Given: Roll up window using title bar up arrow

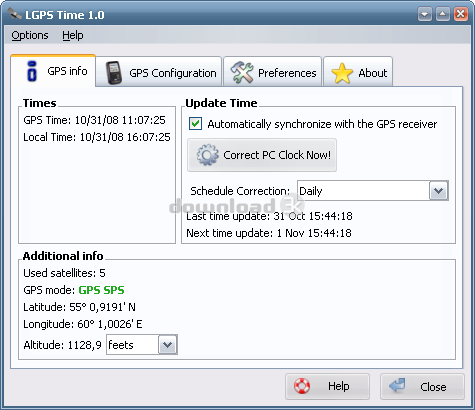Looking at the screenshot, I should point(442,14).
